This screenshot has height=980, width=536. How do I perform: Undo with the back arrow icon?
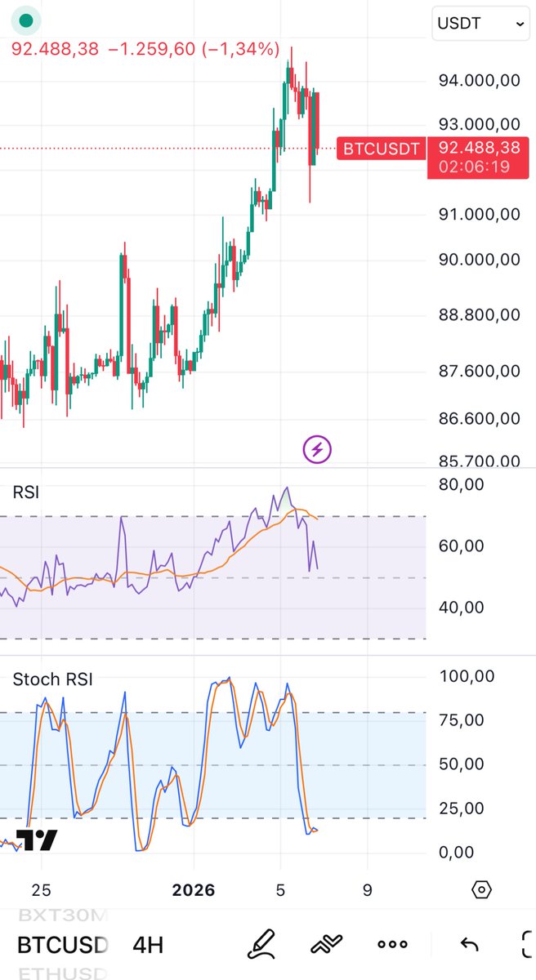[x=469, y=945]
